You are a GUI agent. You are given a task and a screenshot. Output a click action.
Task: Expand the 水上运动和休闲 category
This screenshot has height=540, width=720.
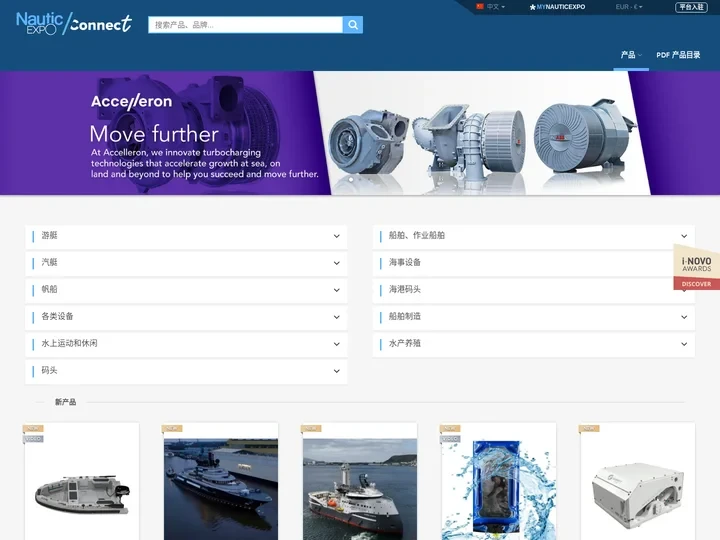186,344
